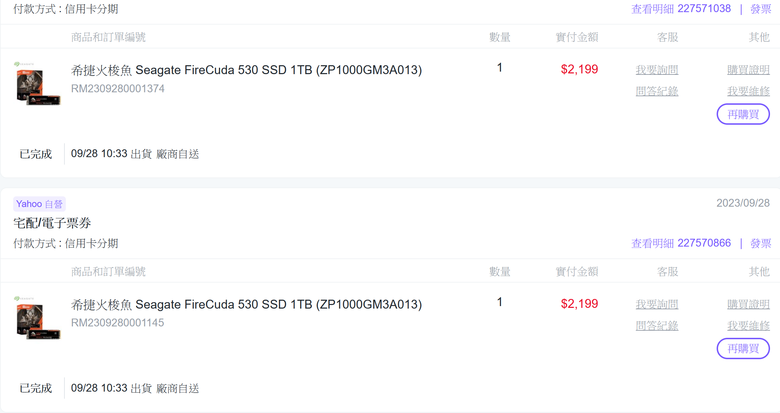Screen dimensions: 780x413
Task: Click 再購買 button for order RM2309280001374
Action: tap(743, 114)
